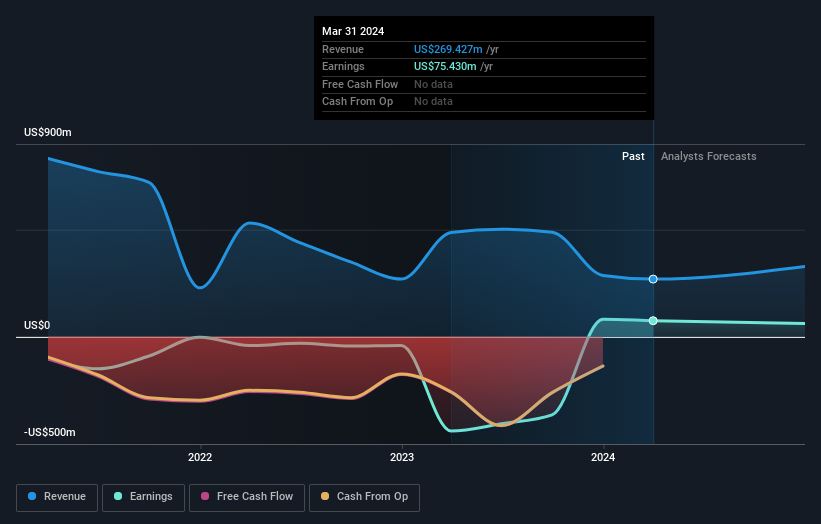
Task: Toggle the Earnings legend series
Action: pyautogui.click(x=143, y=497)
